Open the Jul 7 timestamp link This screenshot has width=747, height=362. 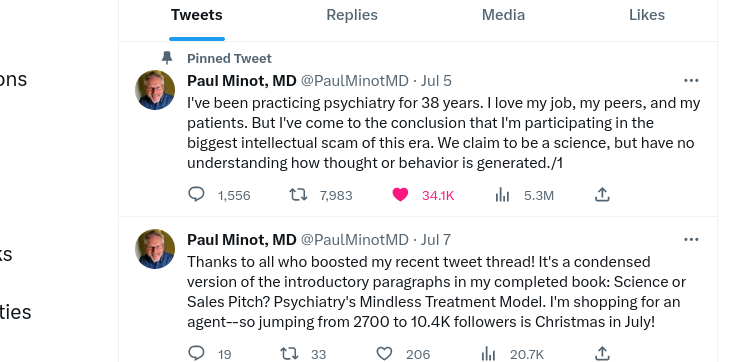(436, 240)
